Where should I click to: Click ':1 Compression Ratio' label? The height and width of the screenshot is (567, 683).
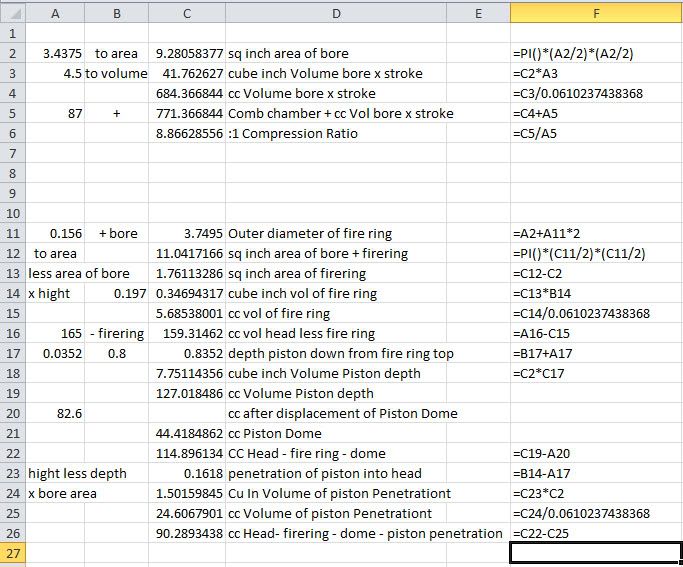point(292,134)
